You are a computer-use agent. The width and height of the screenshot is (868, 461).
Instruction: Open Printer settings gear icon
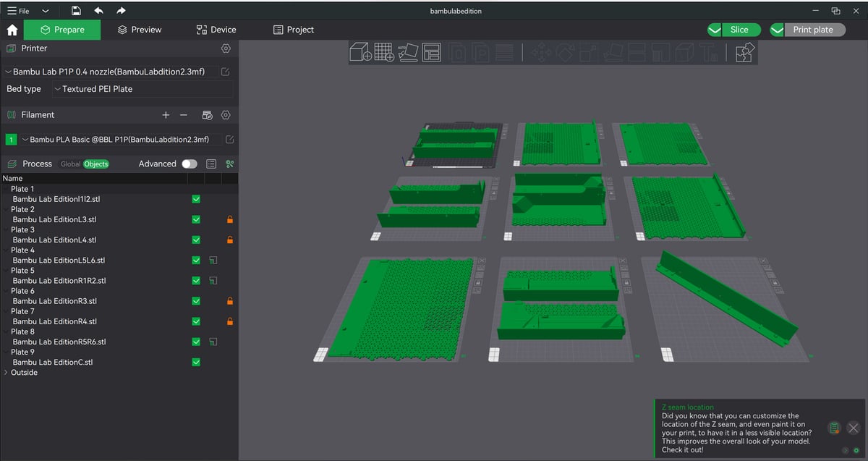coord(226,48)
